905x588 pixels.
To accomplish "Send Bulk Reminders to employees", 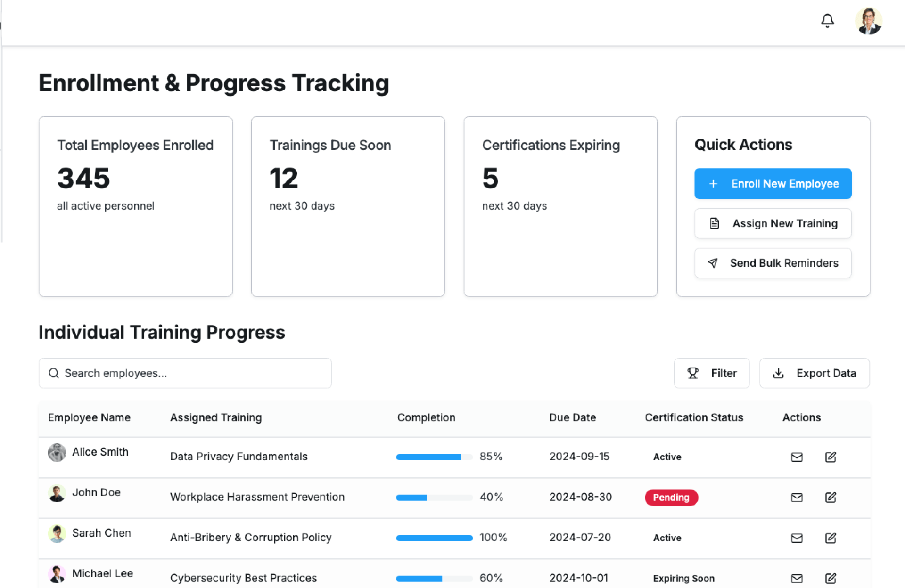I will click(773, 263).
